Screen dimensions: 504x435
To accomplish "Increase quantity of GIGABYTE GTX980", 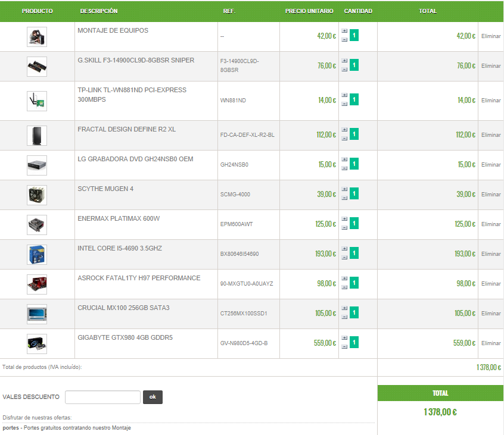I will [x=344, y=338].
